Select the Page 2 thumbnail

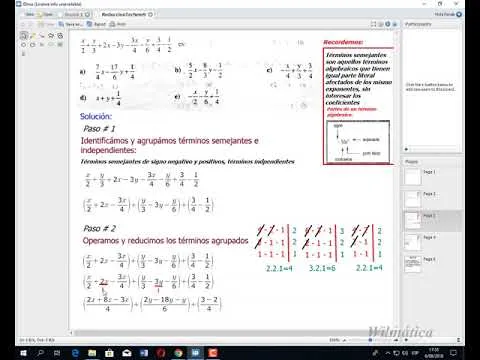point(413,198)
